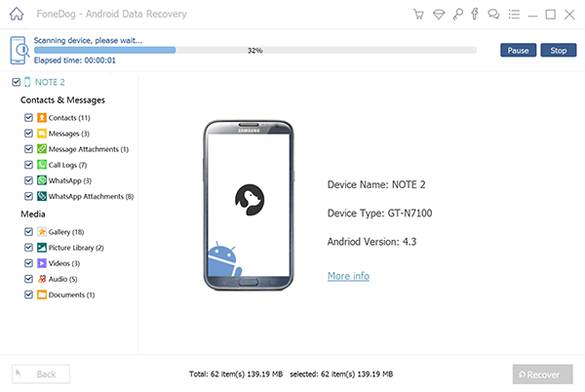Select the Documents (1) label
The height and width of the screenshot is (392, 585).
click(x=71, y=294)
